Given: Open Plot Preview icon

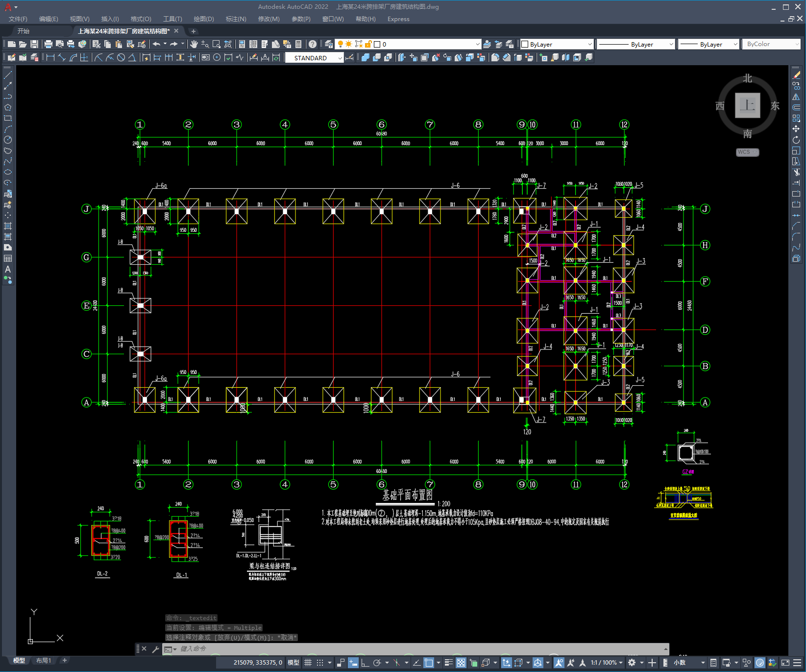Looking at the screenshot, I should [x=60, y=44].
